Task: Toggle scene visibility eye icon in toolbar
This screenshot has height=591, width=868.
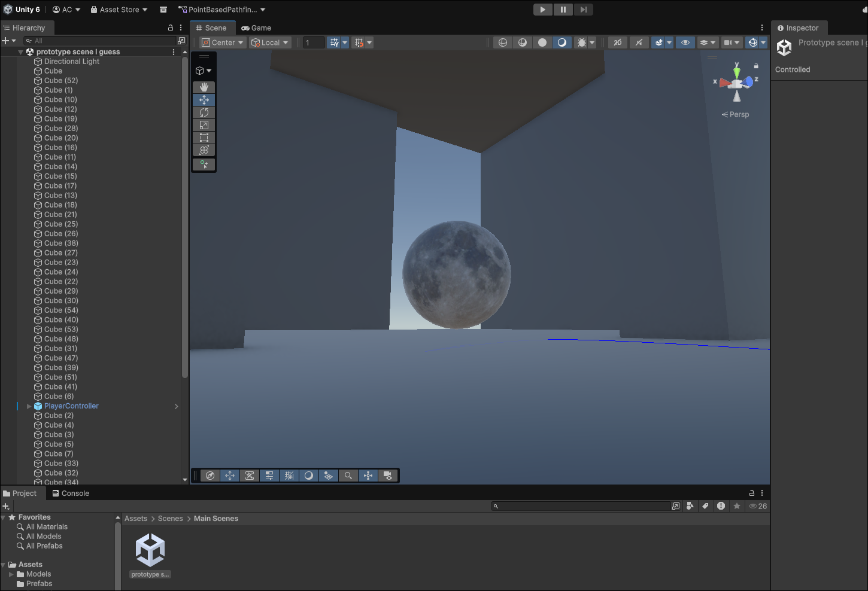Action: 685,42
